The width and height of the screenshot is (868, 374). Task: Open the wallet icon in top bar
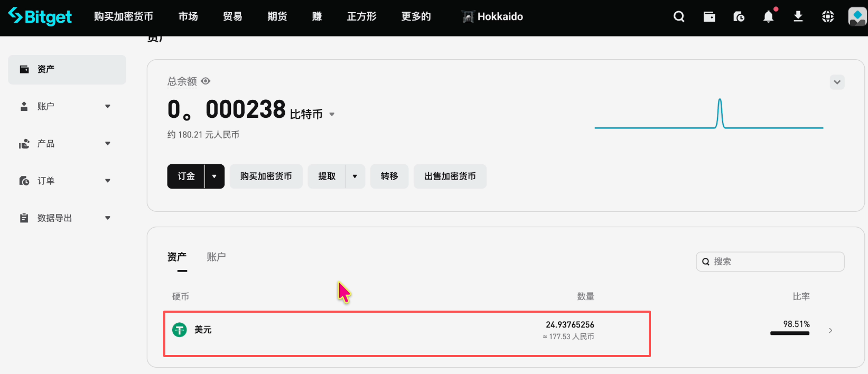[x=709, y=17]
